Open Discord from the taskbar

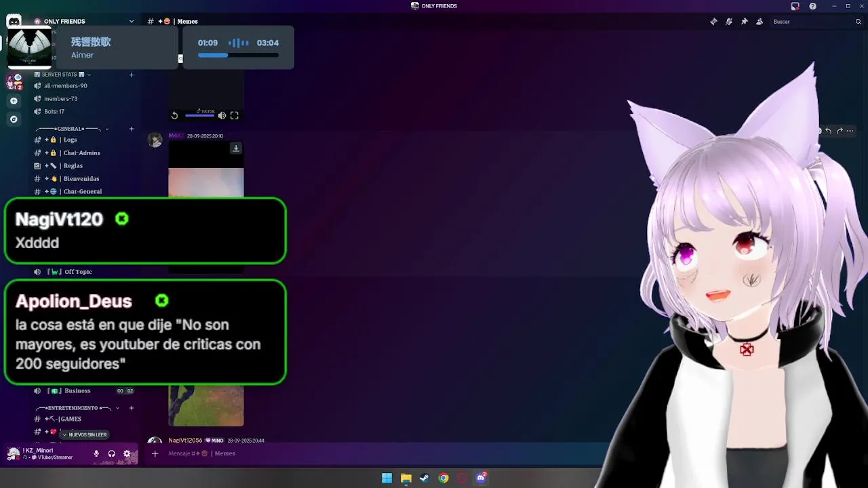tap(481, 478)
